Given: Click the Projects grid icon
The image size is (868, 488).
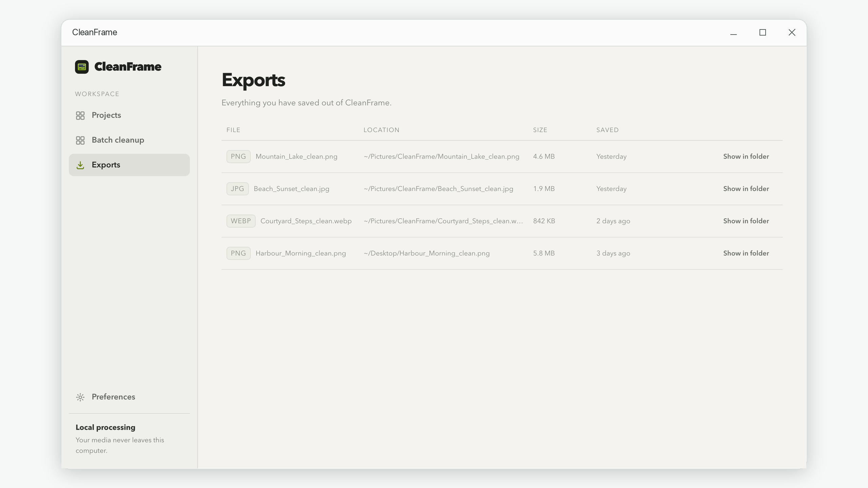Looking at the screenshot, I should coord(80,116).
